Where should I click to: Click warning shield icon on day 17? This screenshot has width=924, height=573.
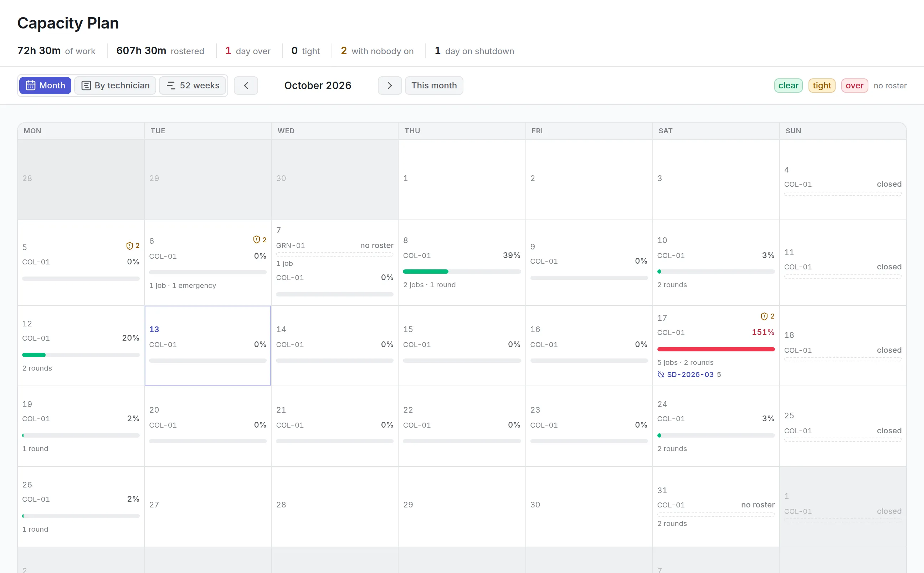click(764, 316)
